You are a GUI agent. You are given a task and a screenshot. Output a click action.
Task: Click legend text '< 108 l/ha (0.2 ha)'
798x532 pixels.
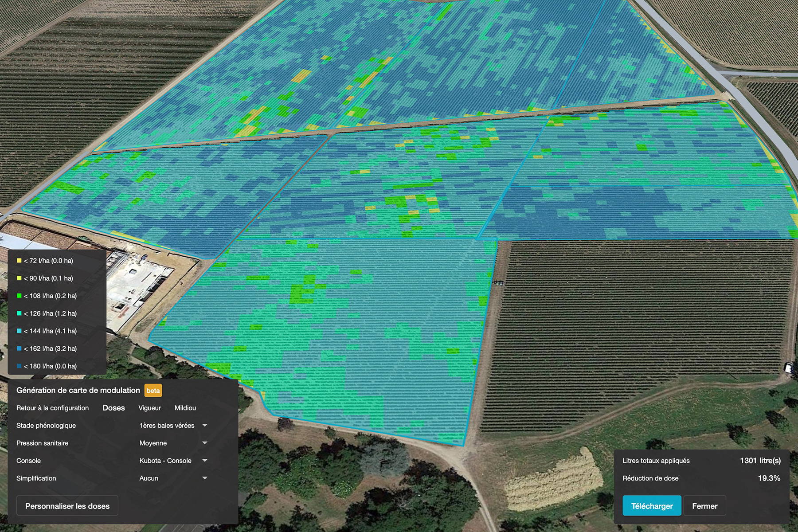click(50, 296)
